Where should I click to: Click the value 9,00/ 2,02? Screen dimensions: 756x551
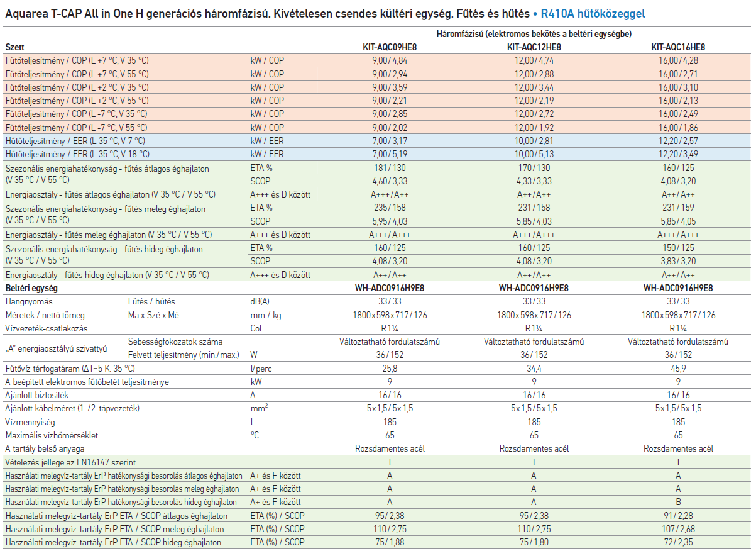pyautogui.click(x=390, y=127)
